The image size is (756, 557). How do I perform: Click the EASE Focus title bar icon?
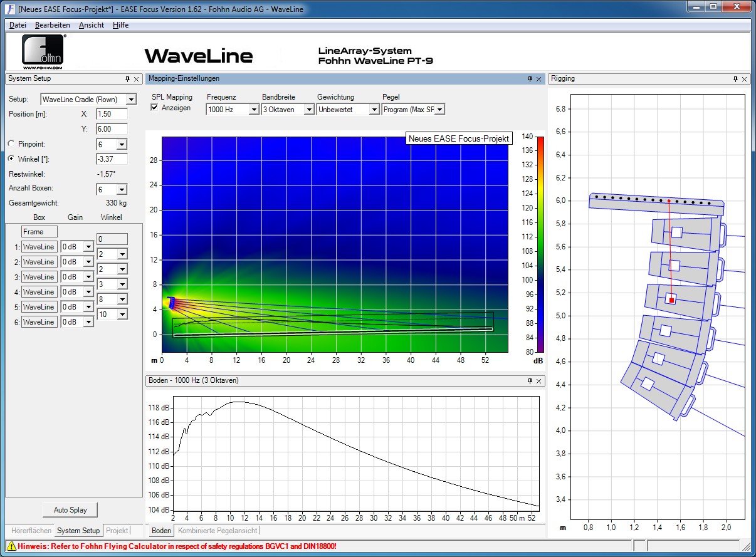pyautogui.click(x=10, y=9)
